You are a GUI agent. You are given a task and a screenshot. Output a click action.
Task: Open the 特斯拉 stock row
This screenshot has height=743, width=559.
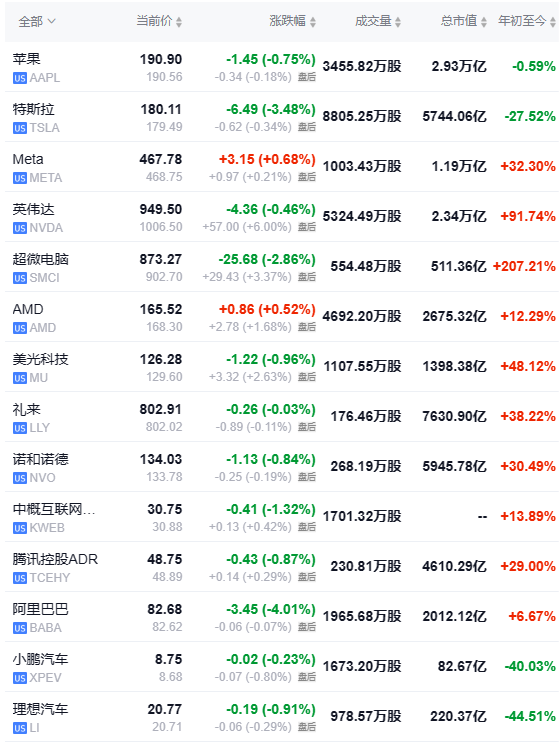coord(282,117)
